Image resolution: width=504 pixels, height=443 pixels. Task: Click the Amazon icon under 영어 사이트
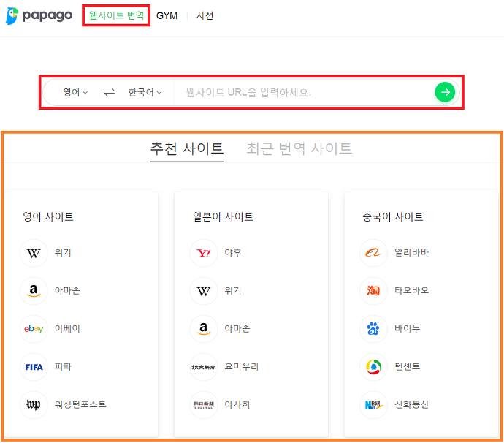pos(34,291)
